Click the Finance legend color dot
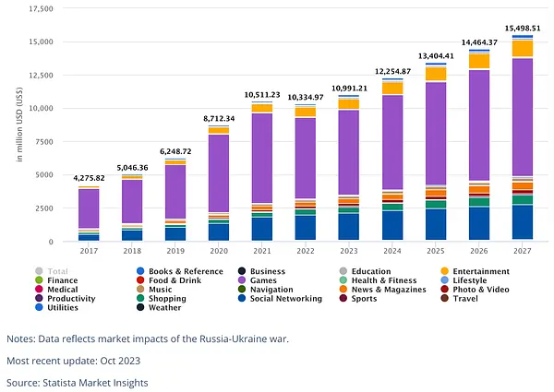The width and height of the screenshot is (554, 392). pyautogui.click(x=39, y=280)
